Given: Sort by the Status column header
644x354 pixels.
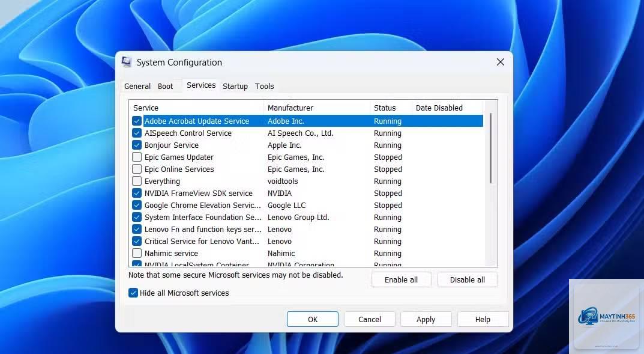Looking at the screenshot, I should click(391, 108).
